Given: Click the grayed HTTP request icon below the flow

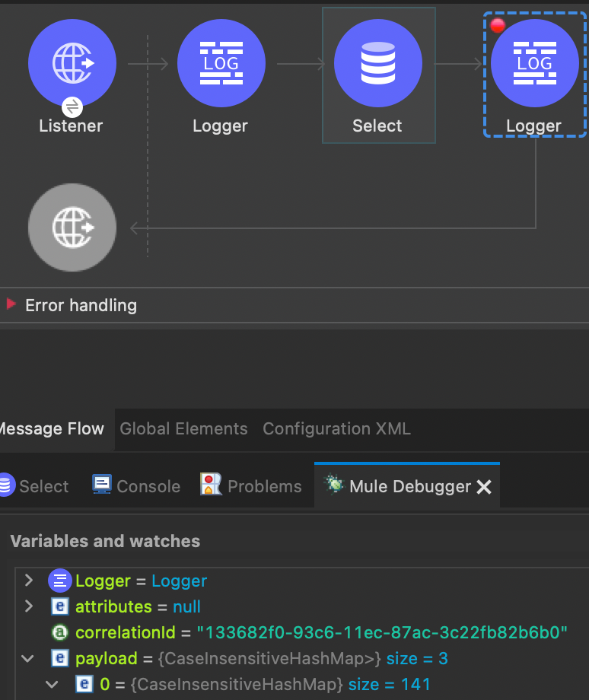Looking at the screenshot, I should click(72, 227).
